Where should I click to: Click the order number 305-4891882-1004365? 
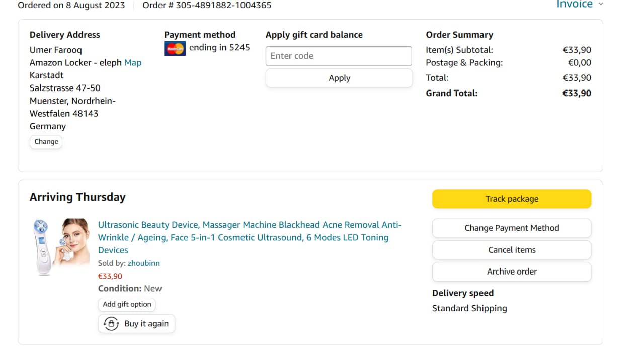tap(207, 5)
